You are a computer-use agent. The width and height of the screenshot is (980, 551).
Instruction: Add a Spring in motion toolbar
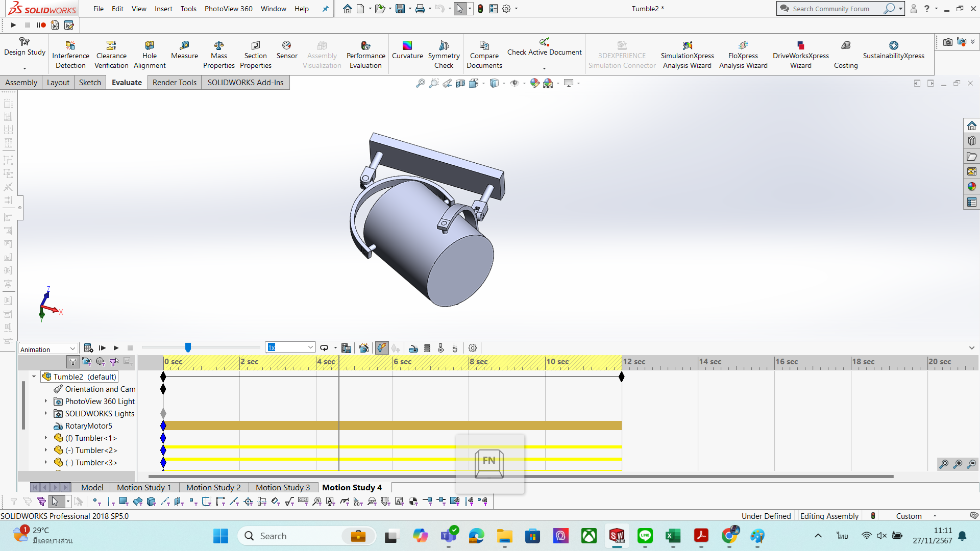427,348
